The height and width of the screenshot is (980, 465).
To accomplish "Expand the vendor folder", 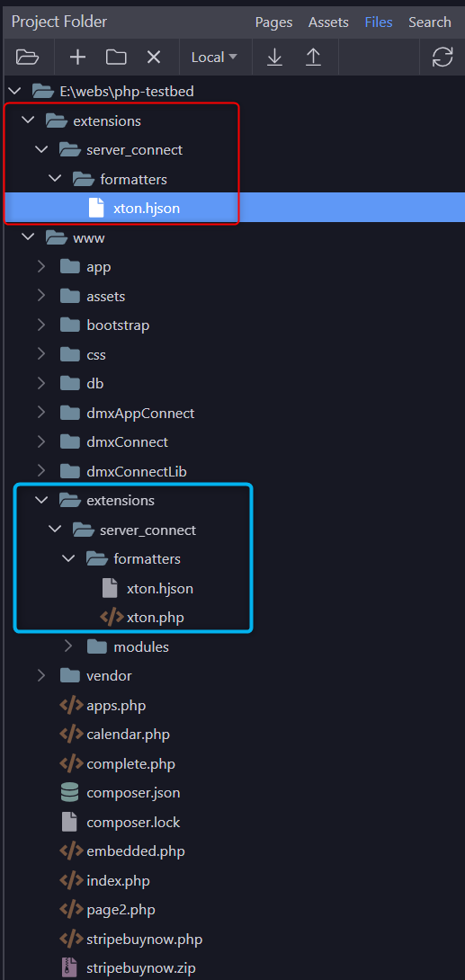I will click(41, 675).
